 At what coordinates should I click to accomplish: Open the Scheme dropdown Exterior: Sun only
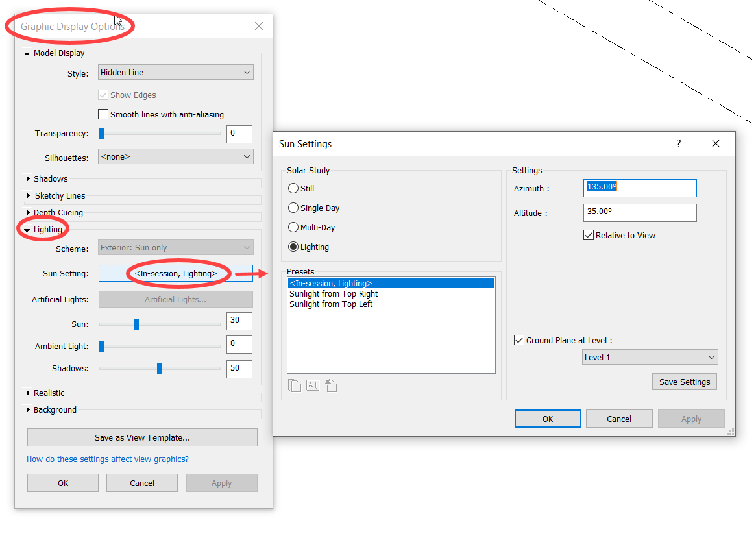point(175,248)
